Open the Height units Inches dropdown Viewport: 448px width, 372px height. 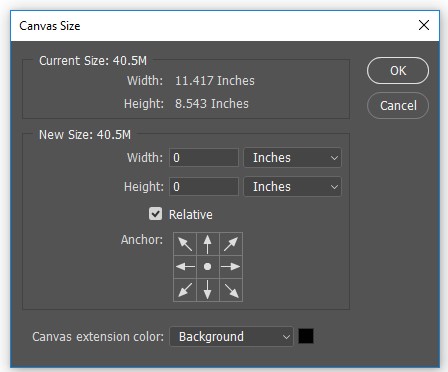pyautogui.click(x=292, y=187)
